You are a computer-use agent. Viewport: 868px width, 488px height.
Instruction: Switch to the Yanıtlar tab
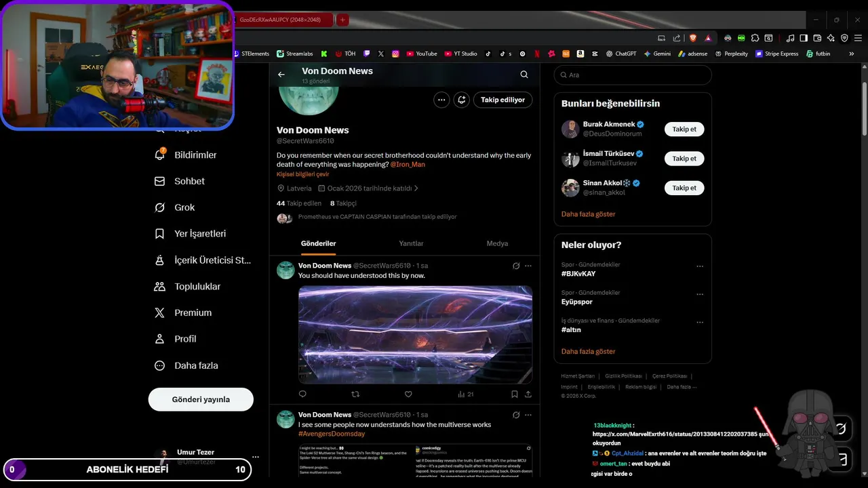(x=411, y=243)
